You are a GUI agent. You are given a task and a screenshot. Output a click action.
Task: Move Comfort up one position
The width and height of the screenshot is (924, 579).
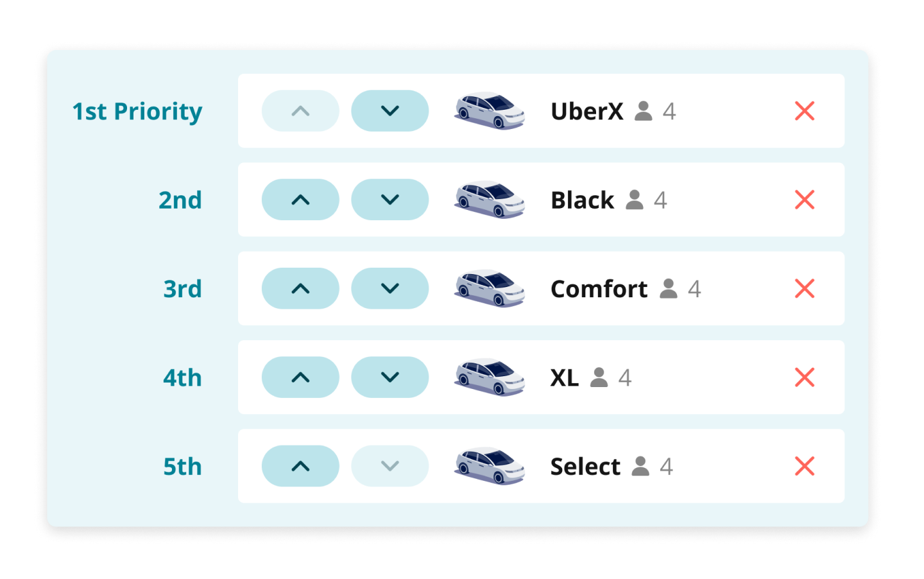click(300, 289)
